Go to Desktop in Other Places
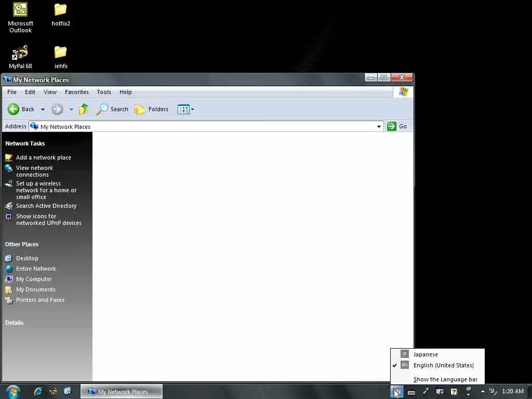Image resolution: width=532 pixels, height=399 pixels. pyautogui.click(x=27, y=258)
